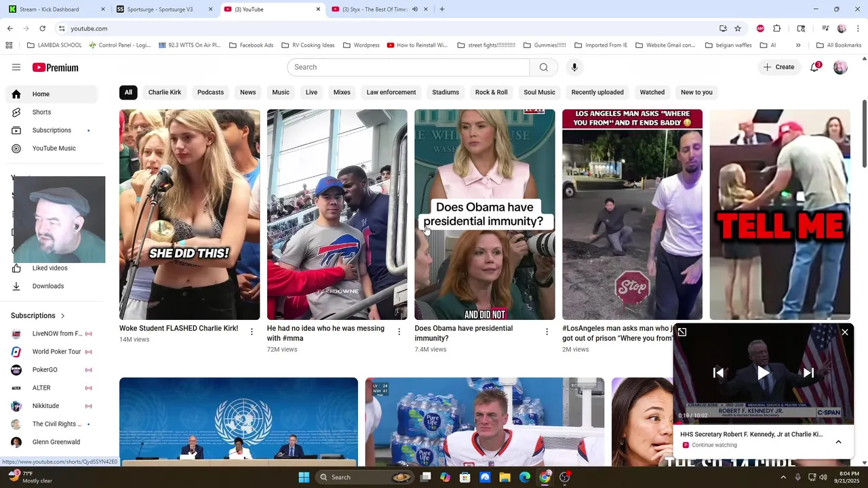
Task: Play the miniplayer video
Action: pyautogui.click(x=764, y=373)
